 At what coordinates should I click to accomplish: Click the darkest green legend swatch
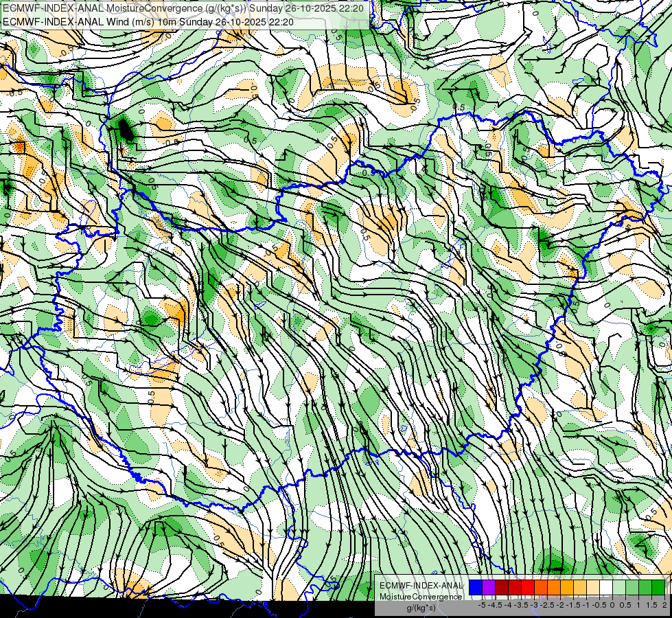point(658,587)
